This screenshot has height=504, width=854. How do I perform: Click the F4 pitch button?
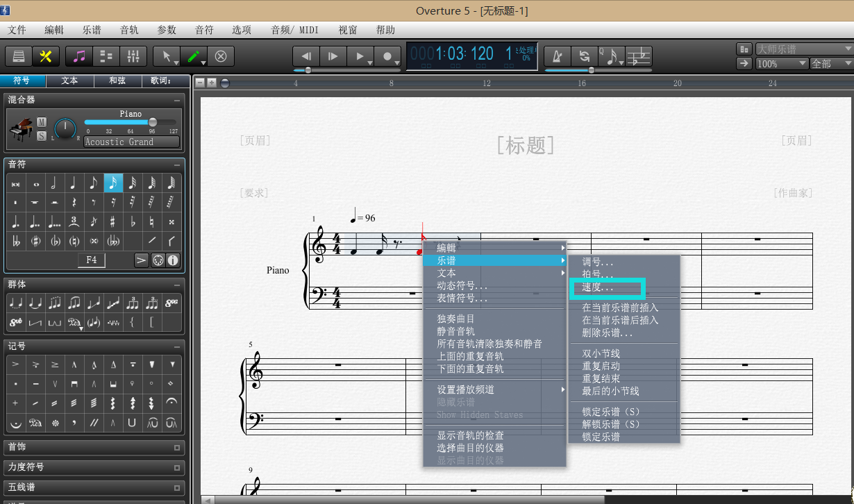point(92,260)
